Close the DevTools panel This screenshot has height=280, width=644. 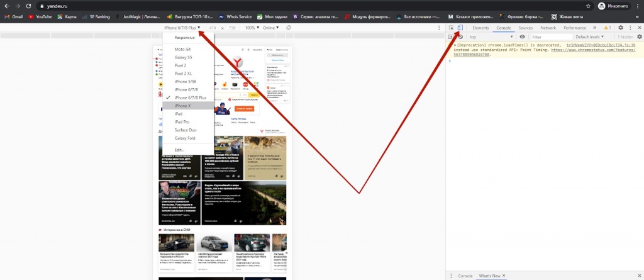point(639,28)
